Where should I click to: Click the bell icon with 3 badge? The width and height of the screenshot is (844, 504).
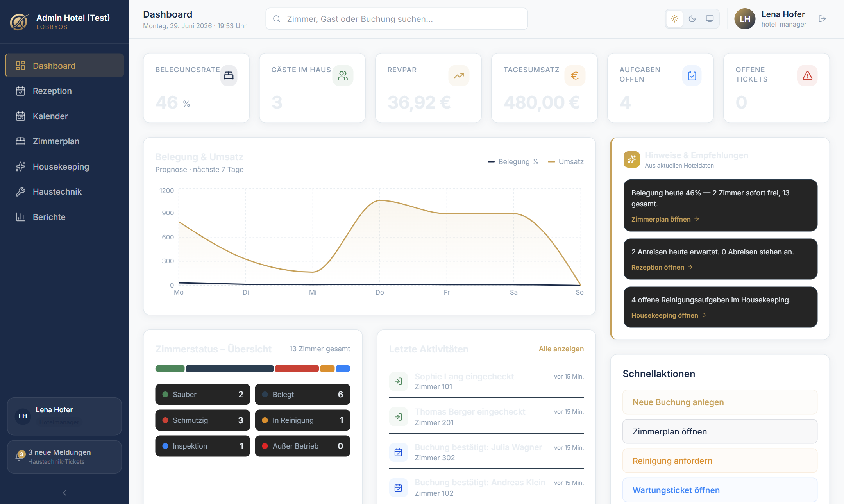20,456
